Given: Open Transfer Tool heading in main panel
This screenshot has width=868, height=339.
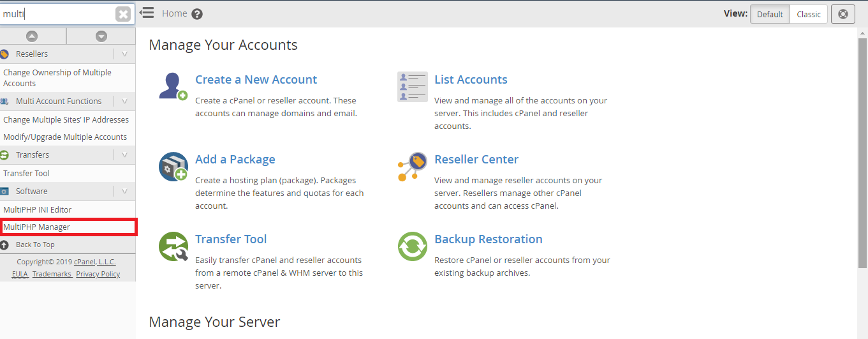Looking at the screenshot, I should pyautogui.click(x=231, y=239).
